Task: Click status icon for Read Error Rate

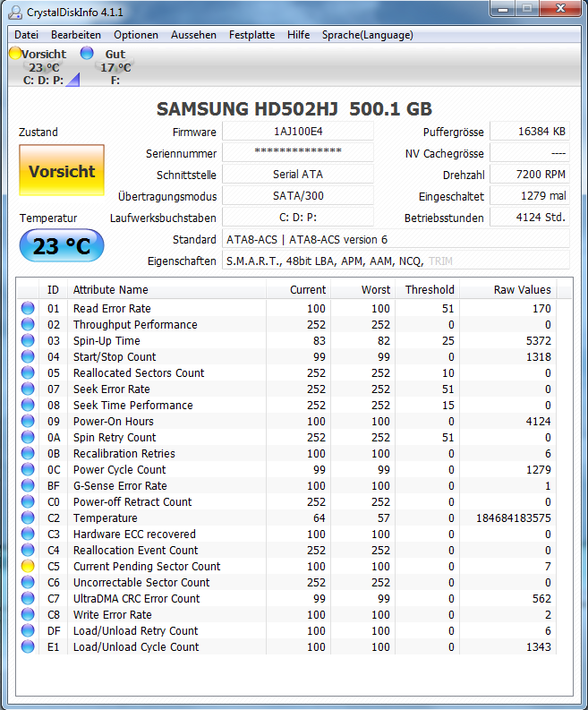Action: pyautogui.click(x=28, y=308)
